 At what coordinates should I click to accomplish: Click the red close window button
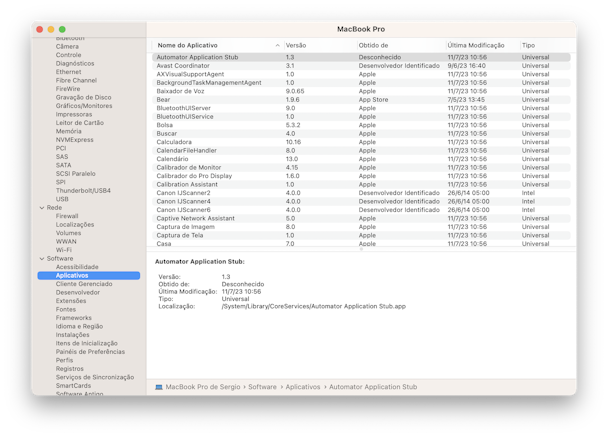click(40, 29)
